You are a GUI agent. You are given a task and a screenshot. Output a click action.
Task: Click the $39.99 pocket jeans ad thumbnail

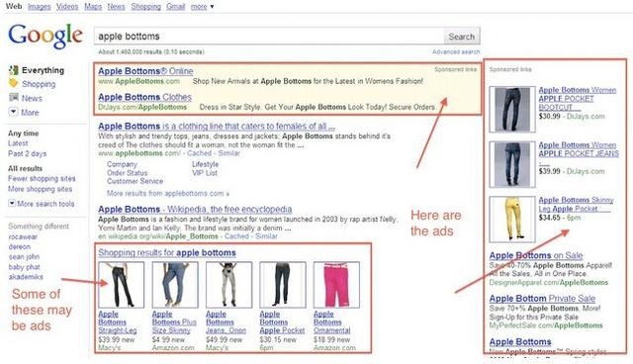pyautogui.click(x=512, y=164)
